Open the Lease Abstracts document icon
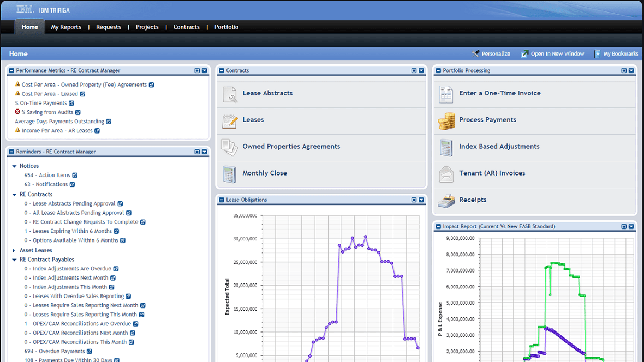Image resolution: width=644 pixels, height=362 pixels. pos(230,94)
